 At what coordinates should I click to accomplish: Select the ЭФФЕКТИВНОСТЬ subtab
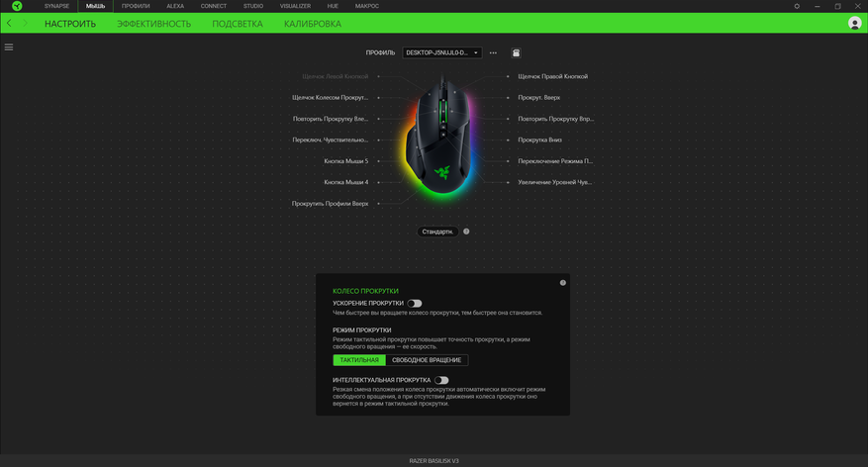[x=153, y=24]
